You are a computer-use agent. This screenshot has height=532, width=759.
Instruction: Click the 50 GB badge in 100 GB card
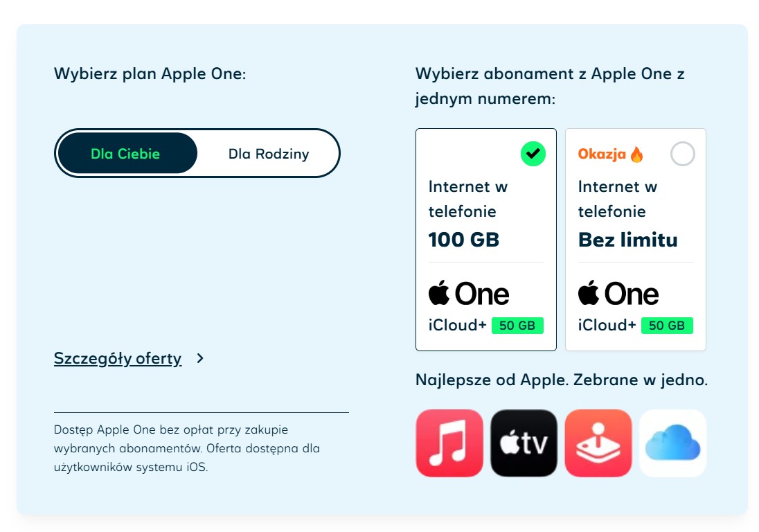[517, 326]
